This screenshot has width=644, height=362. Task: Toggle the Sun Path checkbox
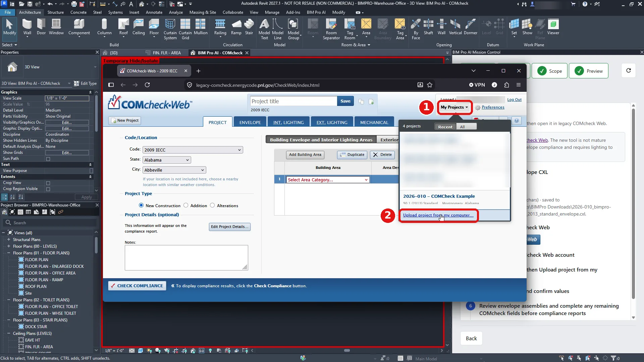pos(48,159)
